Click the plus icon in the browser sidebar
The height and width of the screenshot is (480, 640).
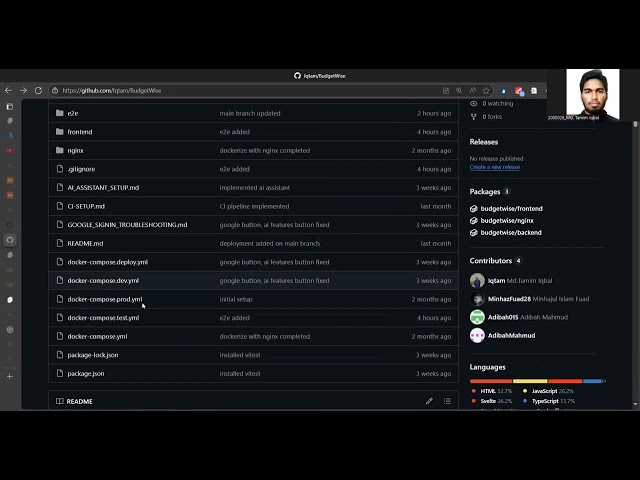10,376
